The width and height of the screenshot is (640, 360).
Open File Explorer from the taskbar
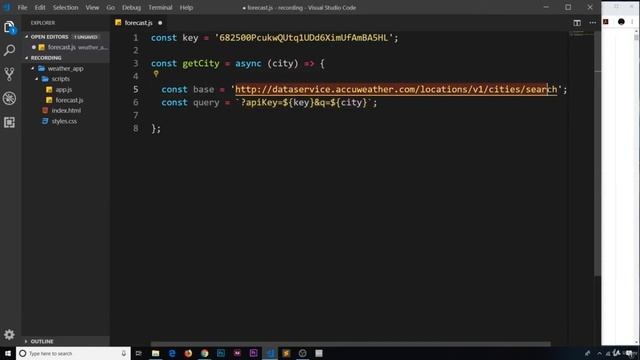[x=156, y=353]
